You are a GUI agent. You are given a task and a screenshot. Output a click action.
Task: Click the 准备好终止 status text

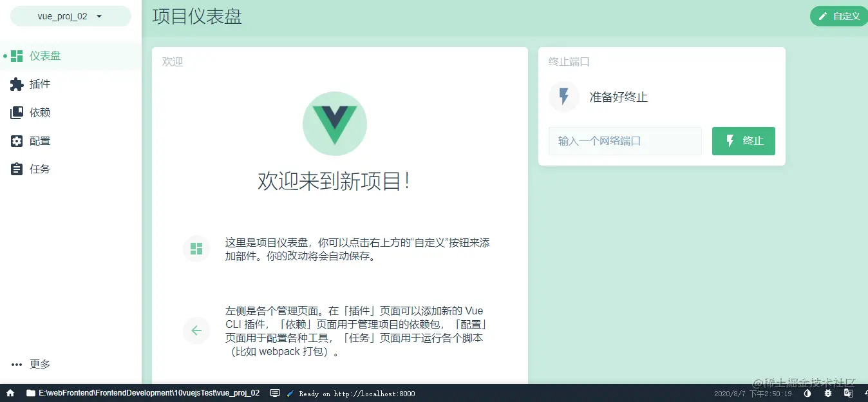(x=619, y=97)
